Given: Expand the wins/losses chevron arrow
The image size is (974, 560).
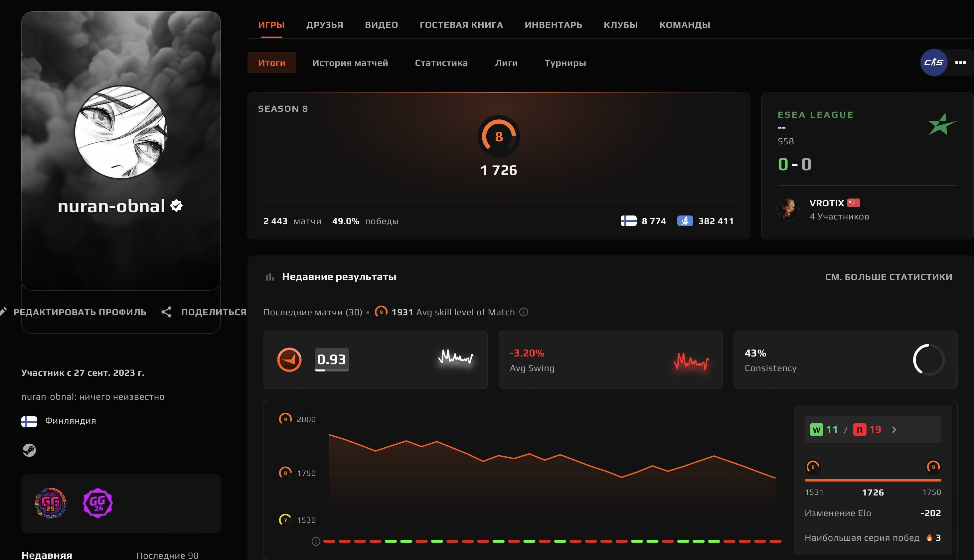Looking at the screenshot, I should click(894, 430).
